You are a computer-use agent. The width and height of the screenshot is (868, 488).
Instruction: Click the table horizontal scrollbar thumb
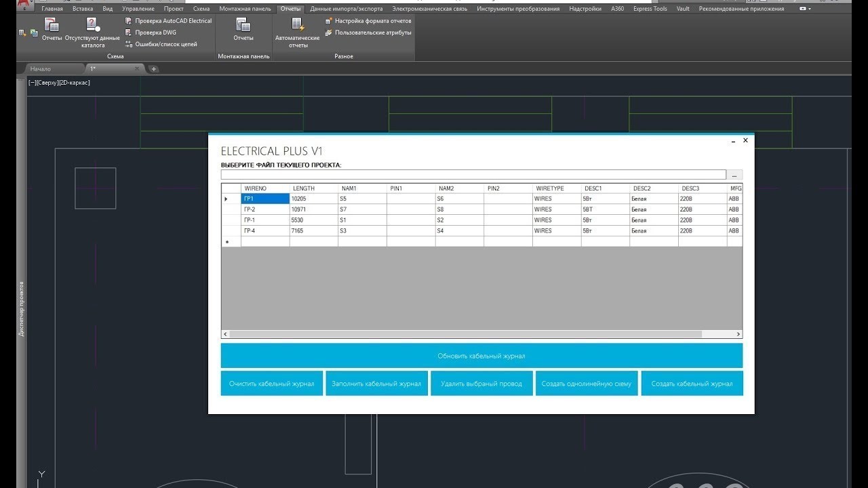coord(467,334)
